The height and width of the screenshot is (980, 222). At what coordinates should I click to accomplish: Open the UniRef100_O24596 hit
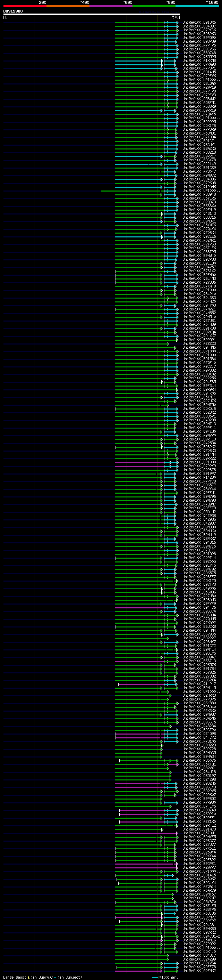click(199, 734)
